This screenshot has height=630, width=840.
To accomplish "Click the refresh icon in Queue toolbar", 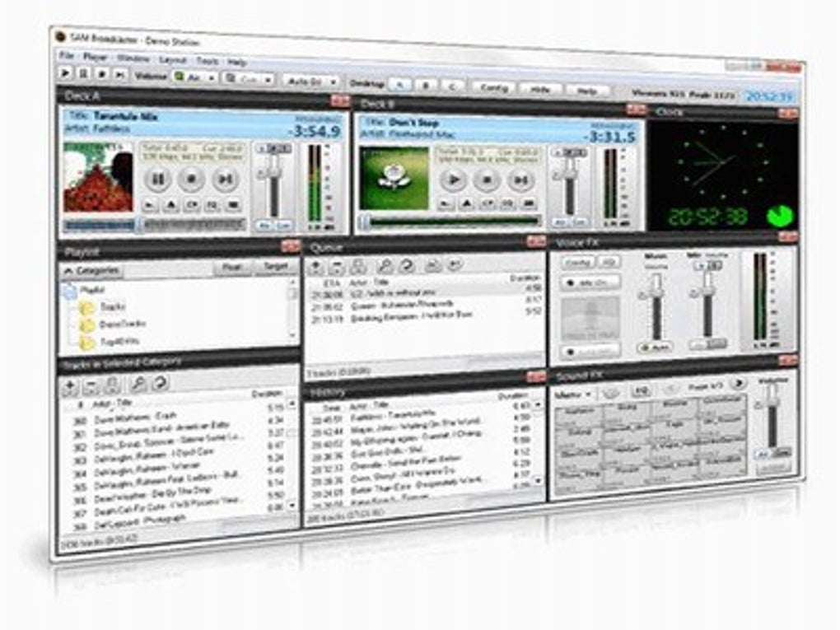I will tap(407, 264).
